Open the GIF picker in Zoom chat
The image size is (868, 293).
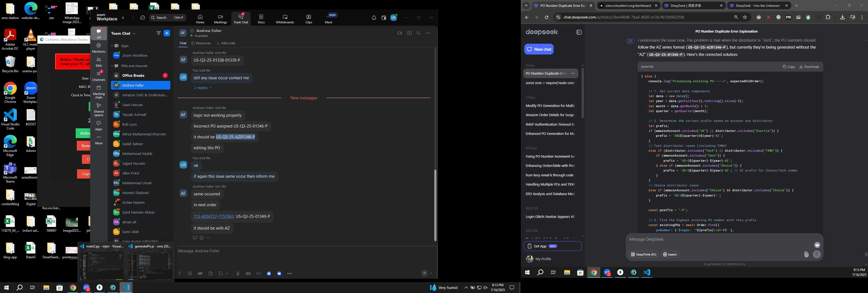pyautogui.click(x=200, y=273)
